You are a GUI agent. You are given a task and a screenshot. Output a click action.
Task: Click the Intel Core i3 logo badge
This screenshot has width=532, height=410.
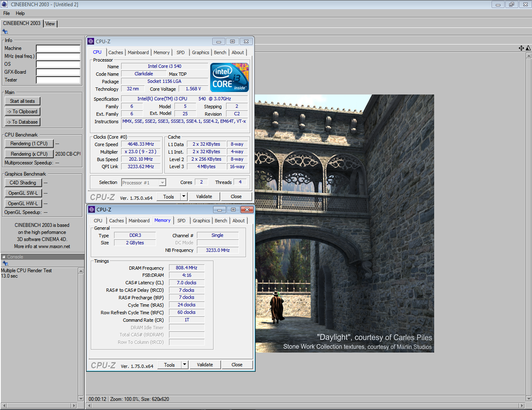tap(229, 77)
